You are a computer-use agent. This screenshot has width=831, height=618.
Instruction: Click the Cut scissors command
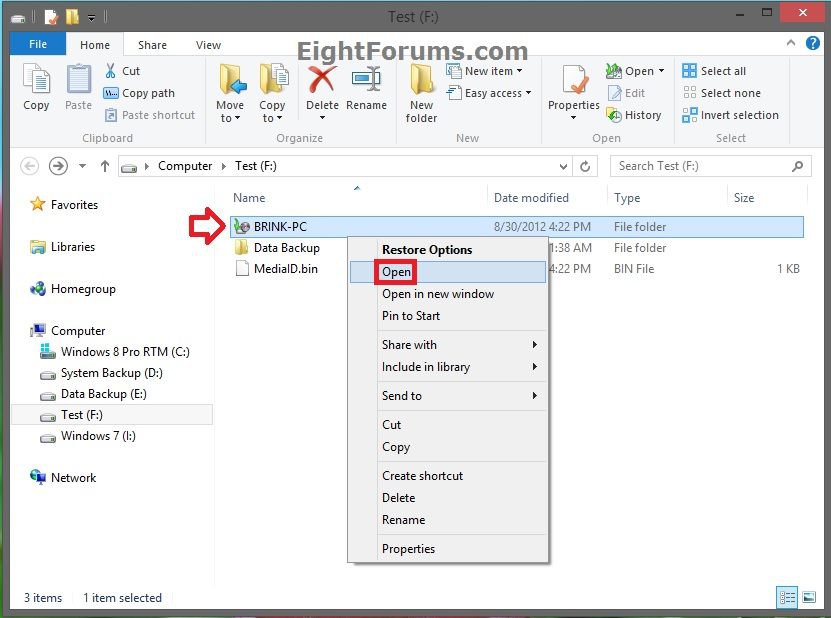pos(122,71)
